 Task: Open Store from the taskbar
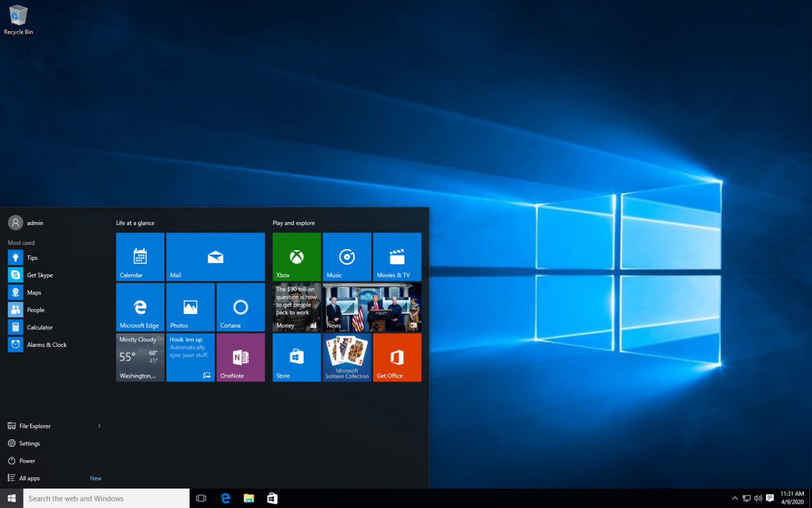point(273,498)
